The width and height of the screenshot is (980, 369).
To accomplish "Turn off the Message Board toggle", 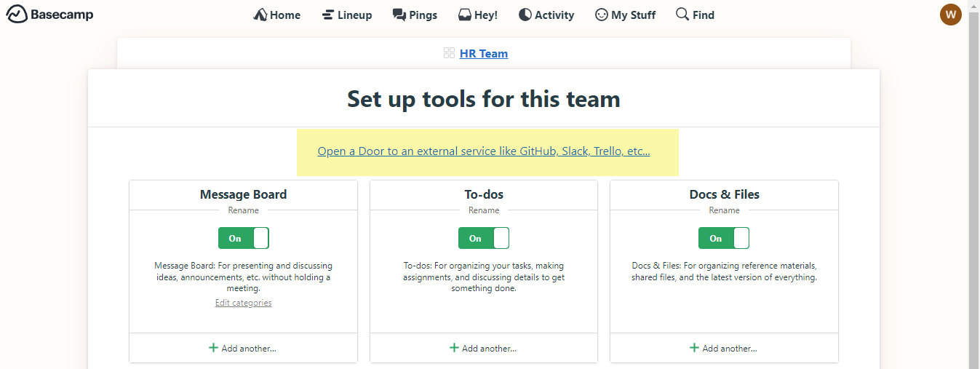I will (243, 238).
